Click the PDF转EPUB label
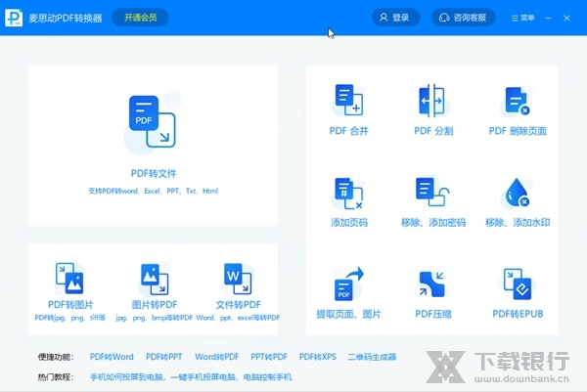 [518, 314]
